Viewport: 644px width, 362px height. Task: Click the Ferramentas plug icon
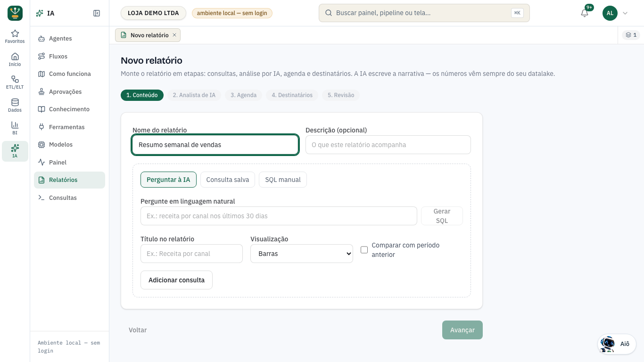[41, 127]
